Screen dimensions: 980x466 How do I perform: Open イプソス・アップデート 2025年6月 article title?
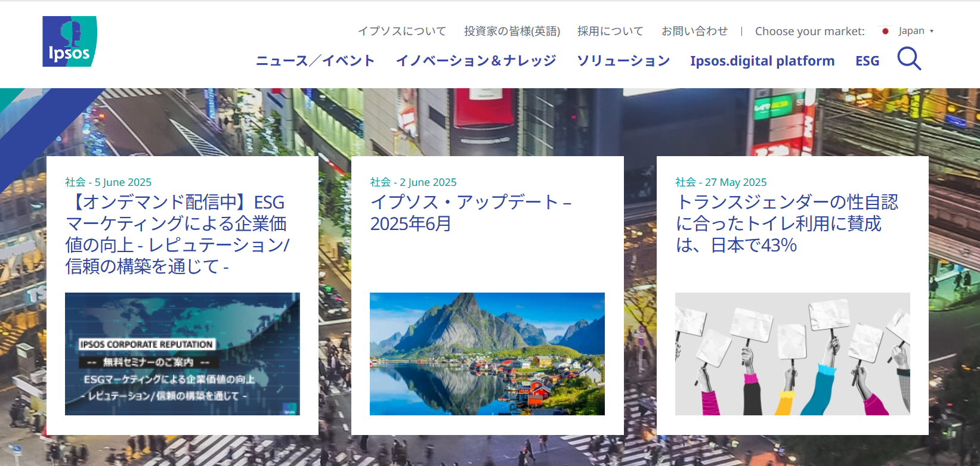click(x=471, y=213)
